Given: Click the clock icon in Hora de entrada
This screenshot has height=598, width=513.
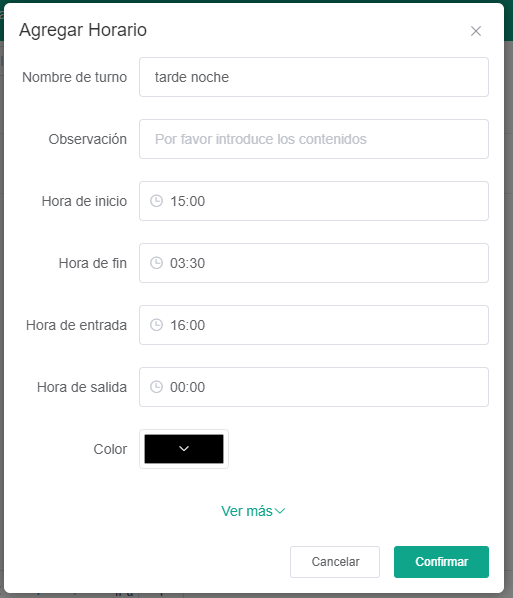Looking at the screenshot, I should point(156,325).
